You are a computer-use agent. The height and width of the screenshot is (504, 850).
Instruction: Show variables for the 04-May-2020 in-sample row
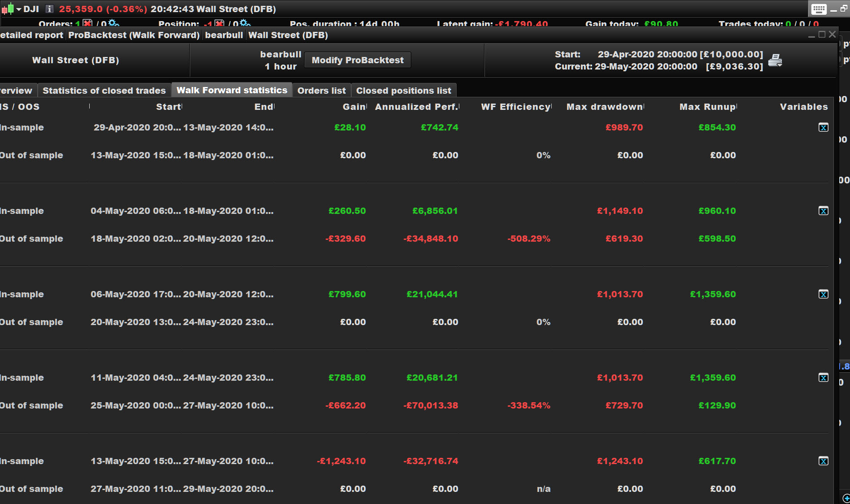pyautogui.click(x=823, y=211)
